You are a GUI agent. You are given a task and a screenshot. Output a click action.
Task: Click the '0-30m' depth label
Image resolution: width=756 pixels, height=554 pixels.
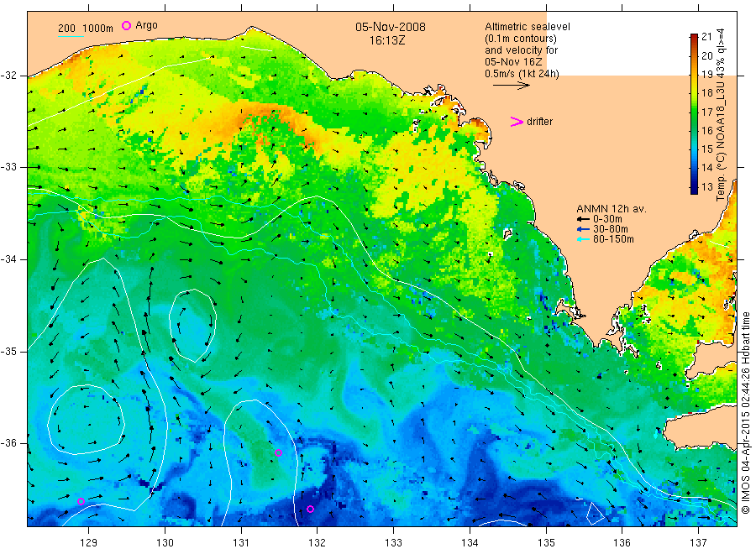pyautogui.click(x=607, y=219)
